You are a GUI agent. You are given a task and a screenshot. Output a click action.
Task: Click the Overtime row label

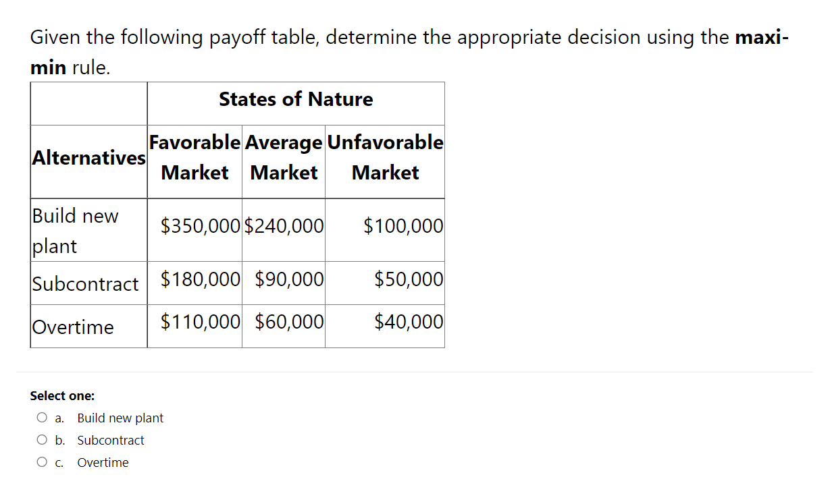(74, 327)
